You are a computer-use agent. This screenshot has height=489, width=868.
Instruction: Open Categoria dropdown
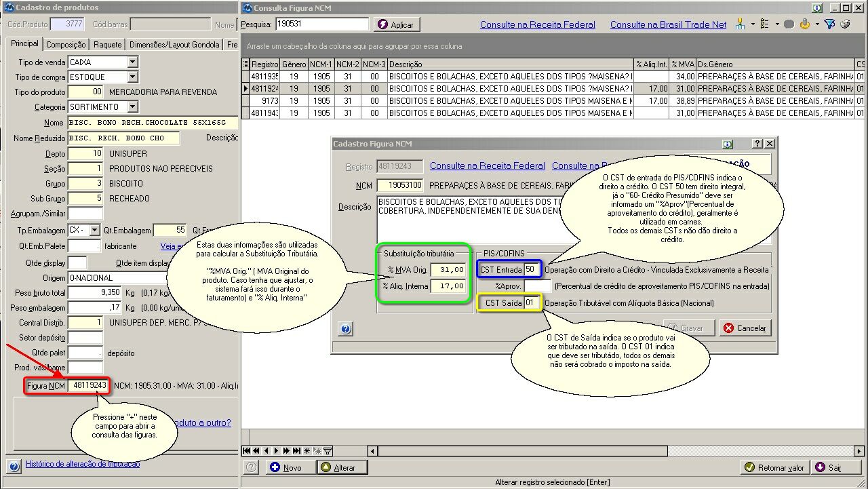click(132, 106)
